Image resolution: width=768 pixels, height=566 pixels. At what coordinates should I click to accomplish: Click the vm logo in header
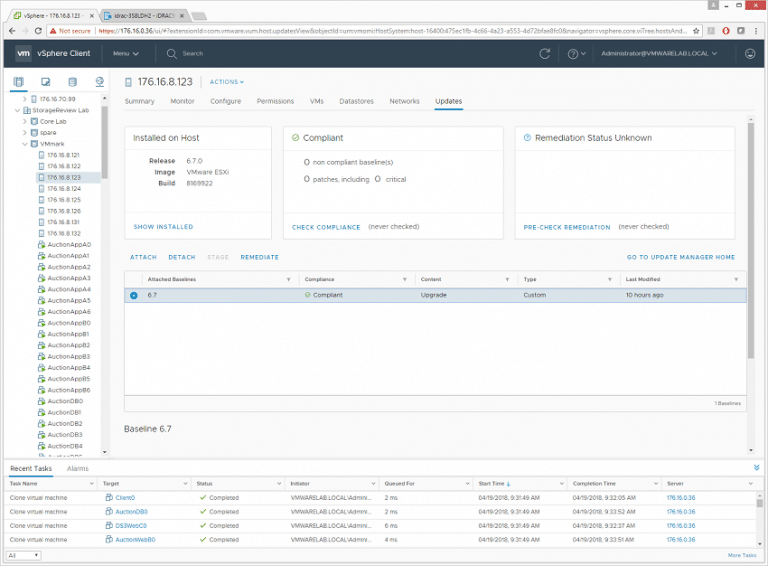pos(23,53)
